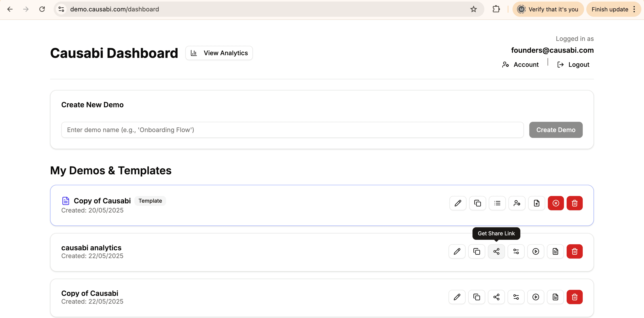Click the Verify that it's you button
Viewport: 644px width, 318px height.
click(548, 9)
